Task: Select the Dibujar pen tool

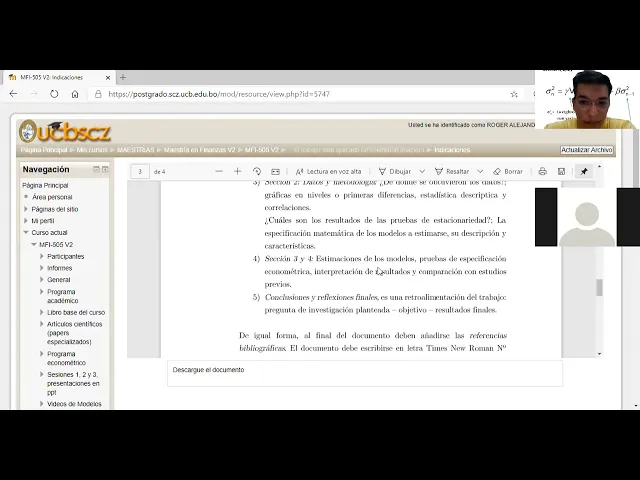Action: 395,171
